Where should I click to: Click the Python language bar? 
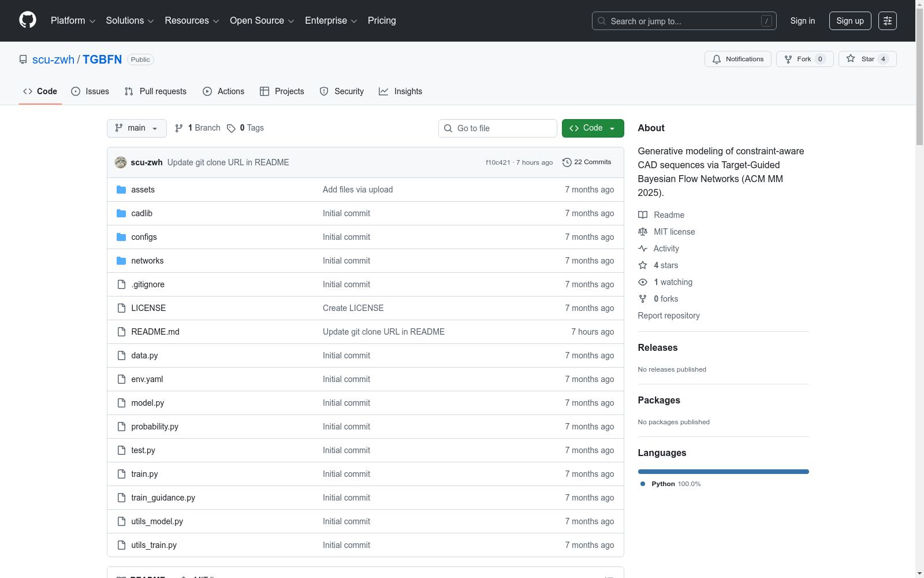pos(724,472)
